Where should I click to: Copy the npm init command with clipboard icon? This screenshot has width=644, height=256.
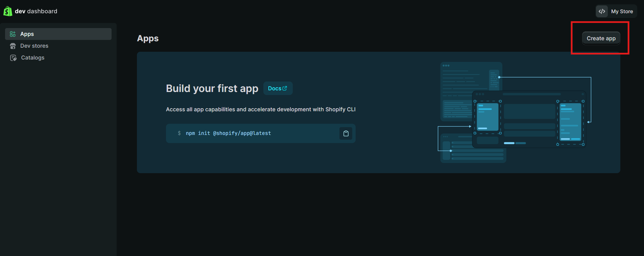click(x=346, y=133)
